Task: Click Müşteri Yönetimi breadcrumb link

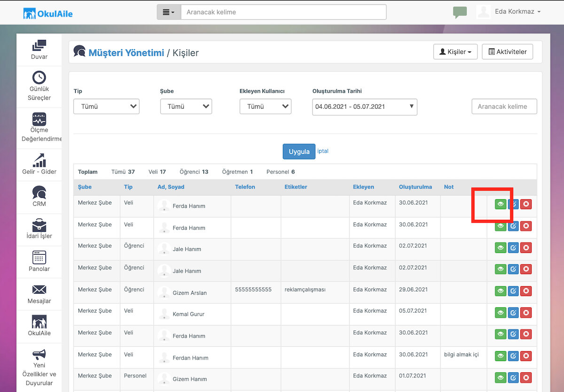Action: coord(126,53)
